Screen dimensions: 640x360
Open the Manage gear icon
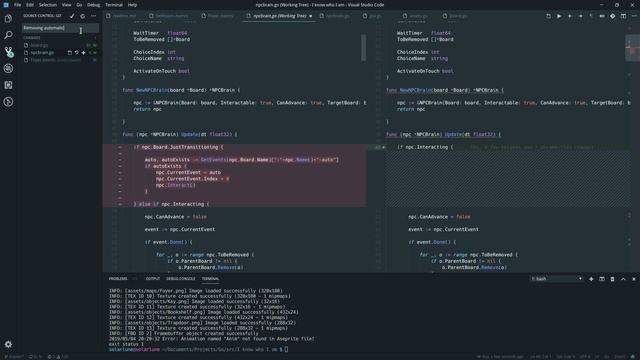click(8, 344)
